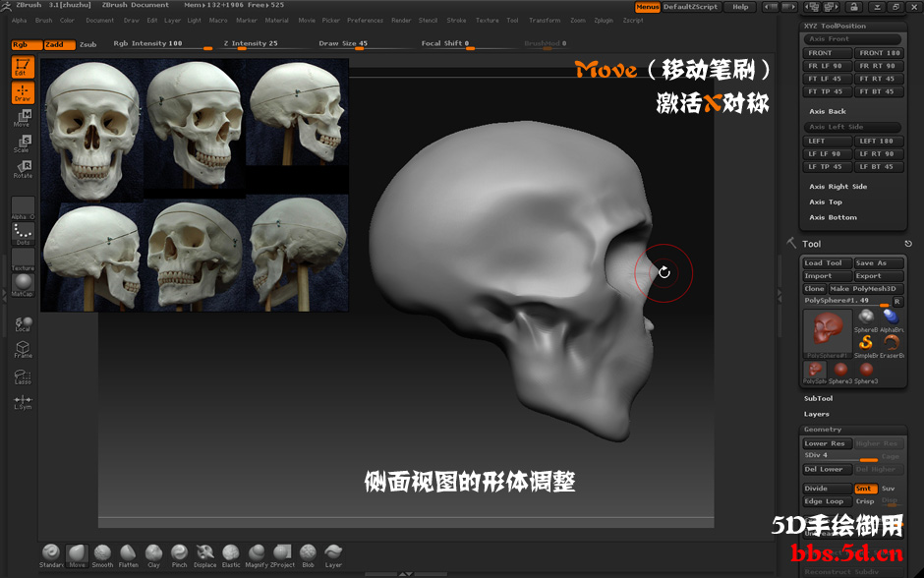Open the Brush menu

43,20
